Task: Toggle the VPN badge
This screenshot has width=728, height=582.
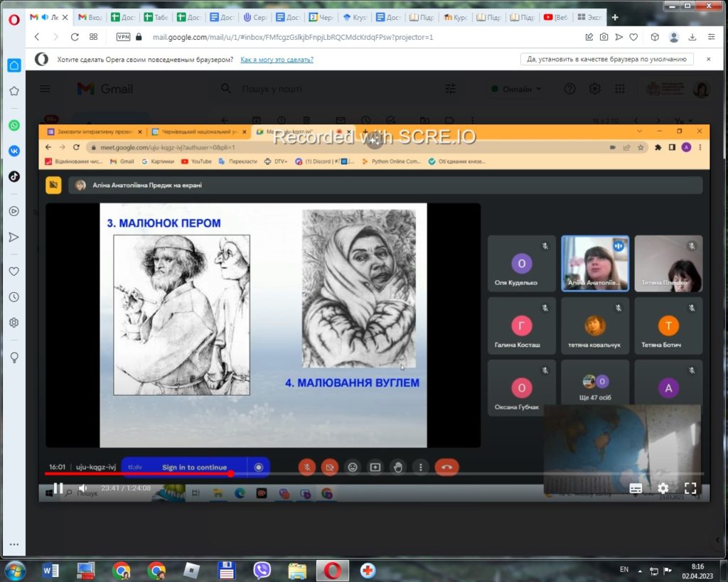Action: (x=124, y=37)
